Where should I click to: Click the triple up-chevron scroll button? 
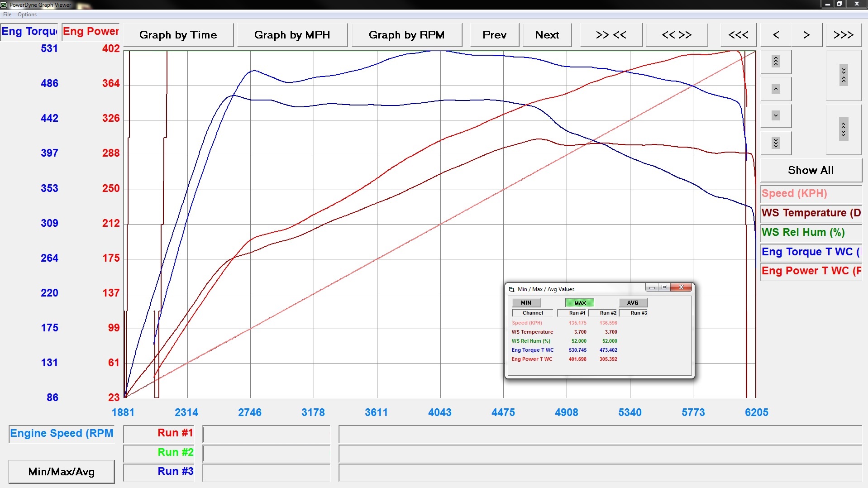click(776, 61)
